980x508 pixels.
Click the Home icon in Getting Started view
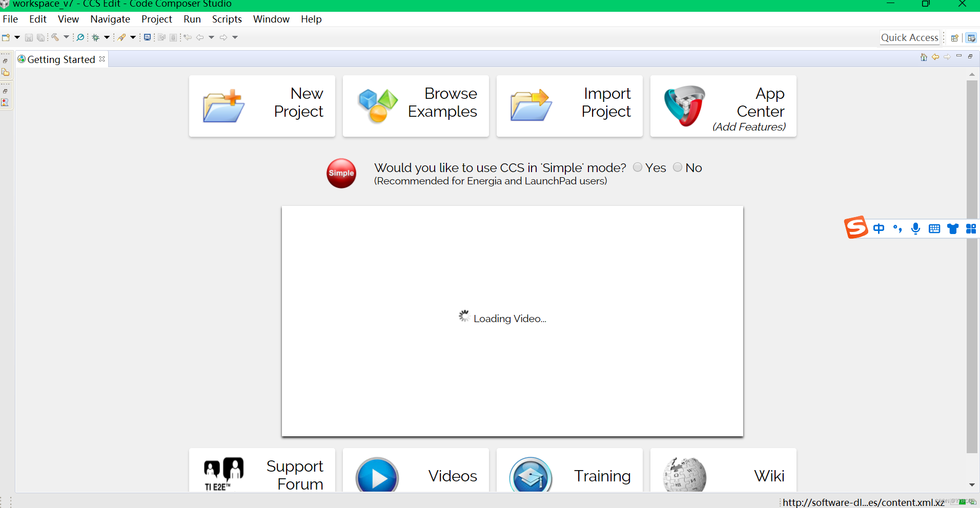[x=924, y=57]
